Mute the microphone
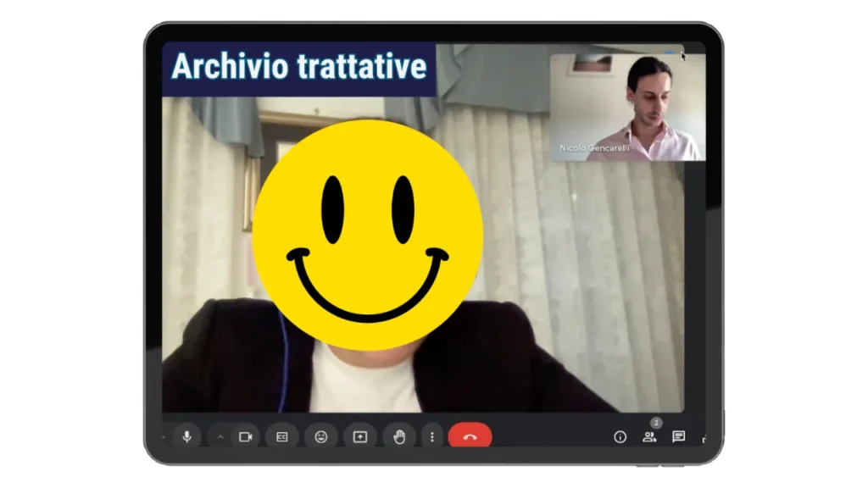The height and width of the screenshot is (488, 868). pyautogui.click(x=187, y=436)
